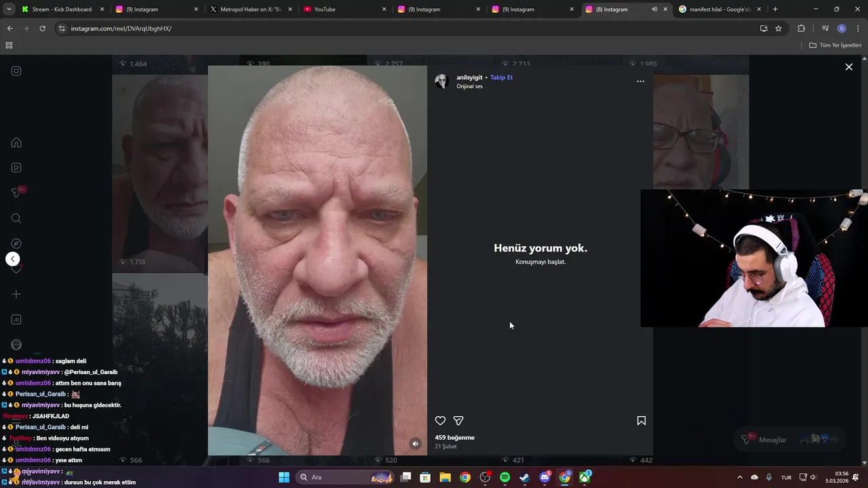Open the Orijinal ses audio link
The width and height of the screenshot is (868, 488).
(469, 87)
